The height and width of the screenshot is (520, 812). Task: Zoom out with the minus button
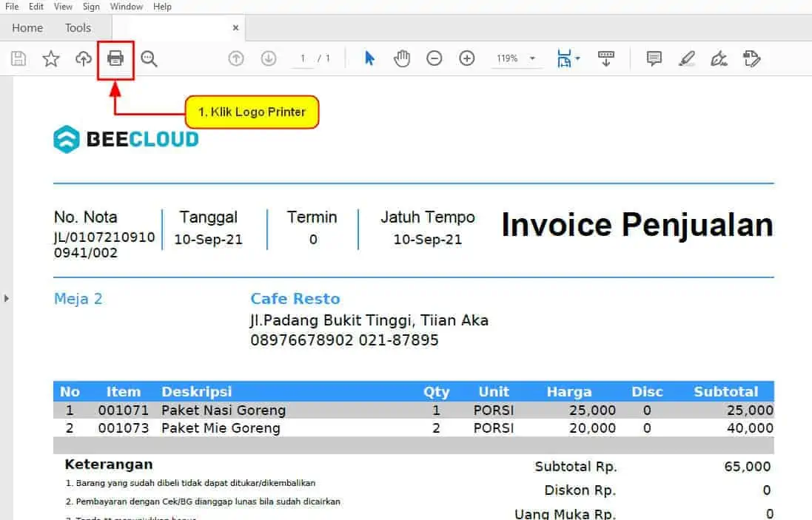[434, 58]
